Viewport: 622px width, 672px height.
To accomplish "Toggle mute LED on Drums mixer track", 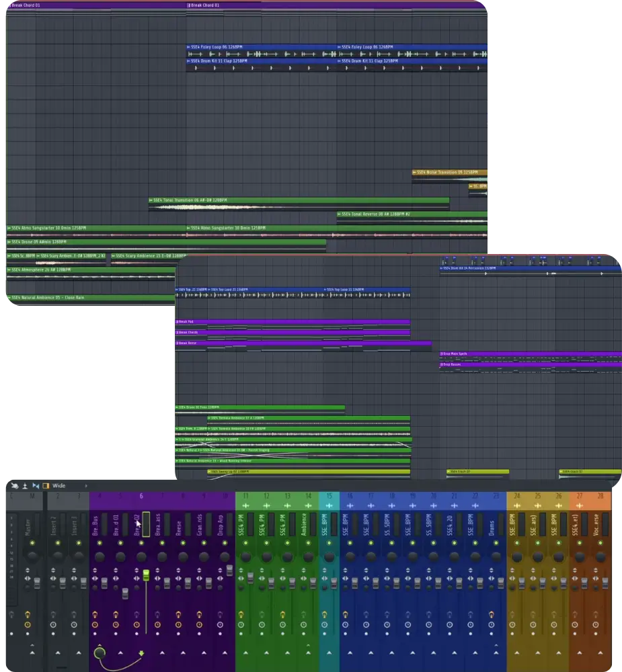I will [496, 542].
